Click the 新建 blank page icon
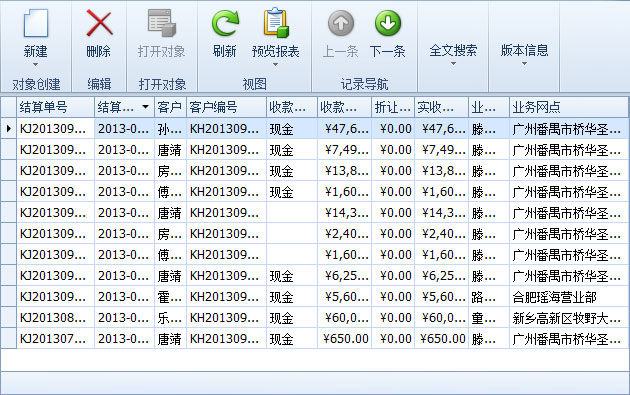630x395 pixels. 36,23
